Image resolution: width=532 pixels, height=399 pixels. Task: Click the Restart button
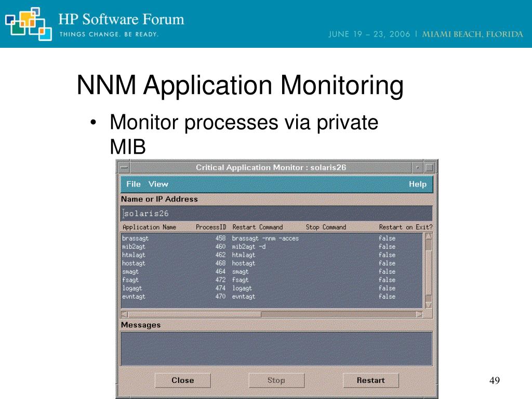(x=370, y=380)
